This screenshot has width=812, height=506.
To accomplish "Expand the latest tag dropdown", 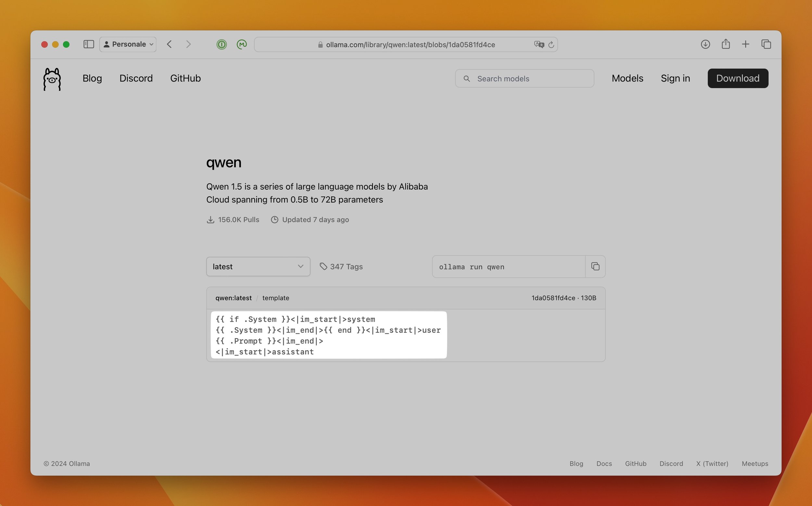I will click(x=258, y=266).
